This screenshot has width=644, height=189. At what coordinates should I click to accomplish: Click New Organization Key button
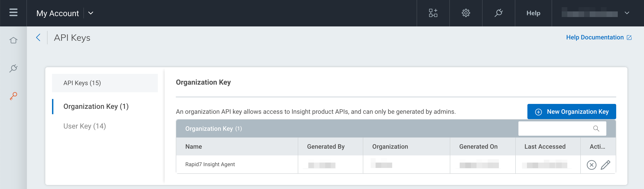coord(572,112)
